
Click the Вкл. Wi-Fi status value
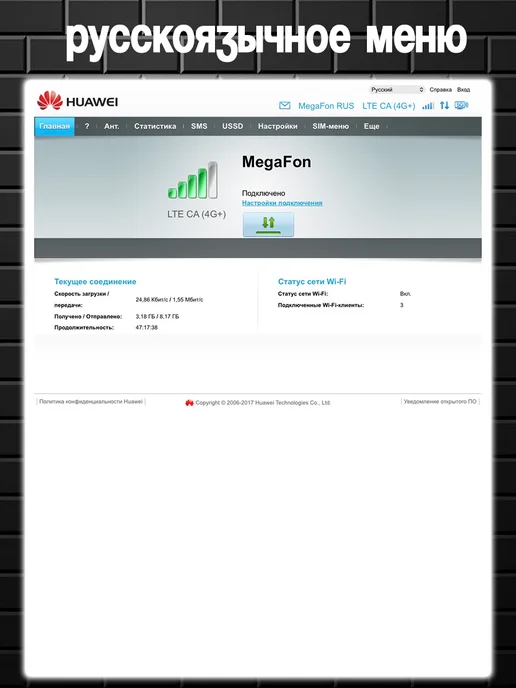[405, 294]
